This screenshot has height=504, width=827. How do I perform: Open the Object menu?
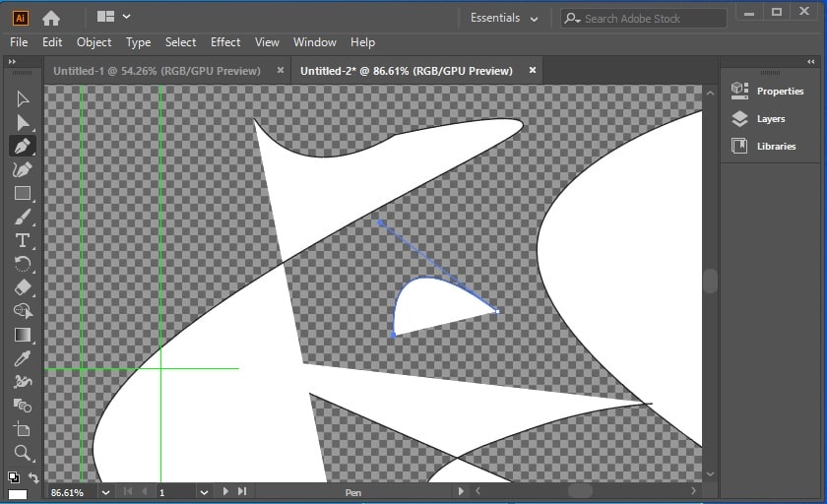[94, 42]
